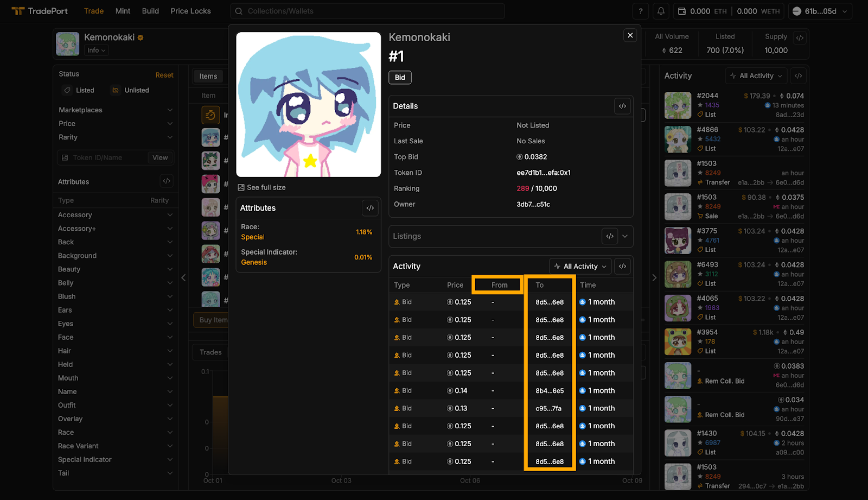This screenshot has width=868, height=500.
Task: Click embed code icon next to Supply stat
Action: point(800,37)
